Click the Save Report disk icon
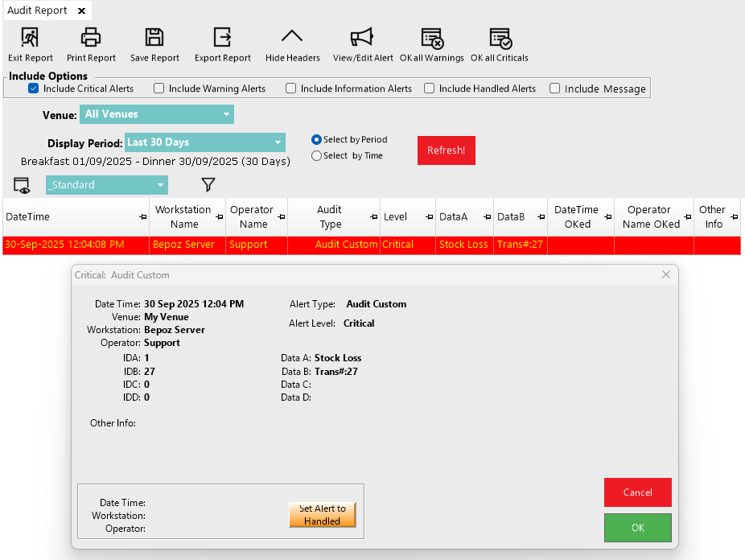This screenshot has height=560, width=745. [154, 38]
